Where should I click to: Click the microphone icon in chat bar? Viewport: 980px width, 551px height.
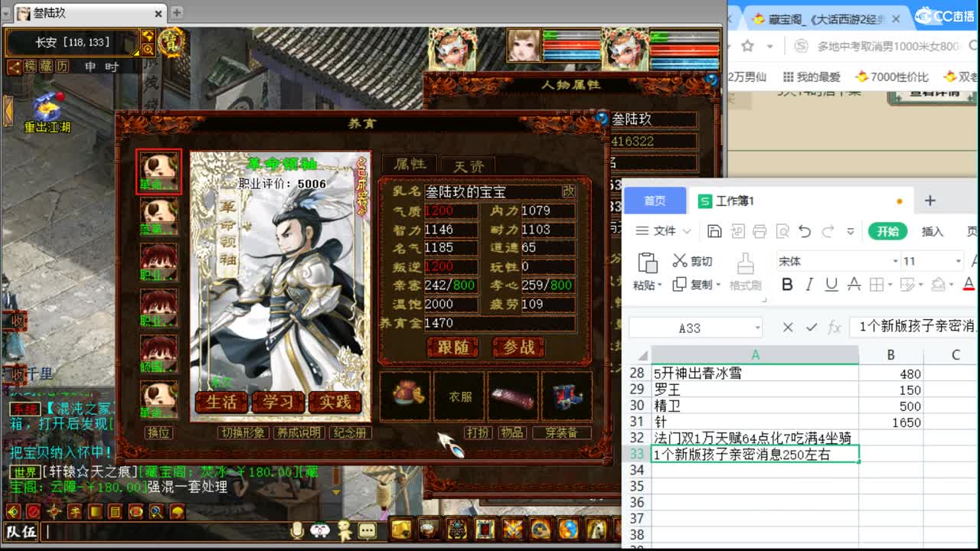297,530
